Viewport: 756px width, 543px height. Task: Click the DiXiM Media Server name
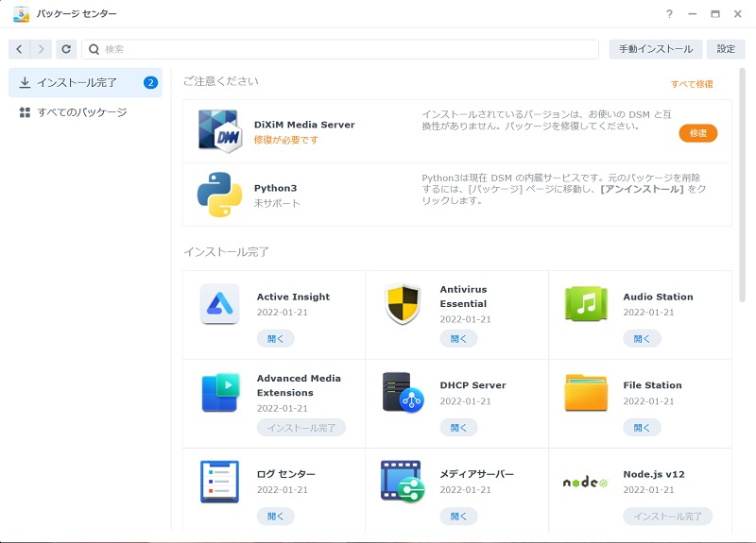(x=304, y=125)
